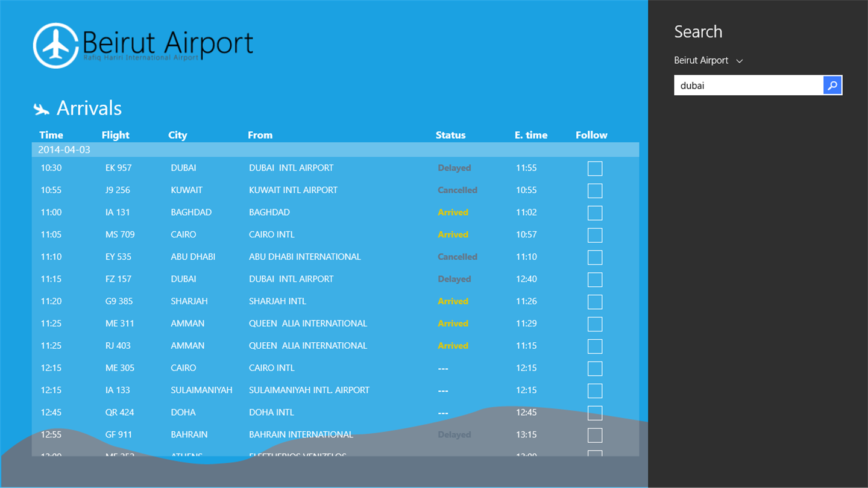This screenshot has height=488, width=868.
Task: Check Follow box for flight GF 911
Action: [595, 436]
